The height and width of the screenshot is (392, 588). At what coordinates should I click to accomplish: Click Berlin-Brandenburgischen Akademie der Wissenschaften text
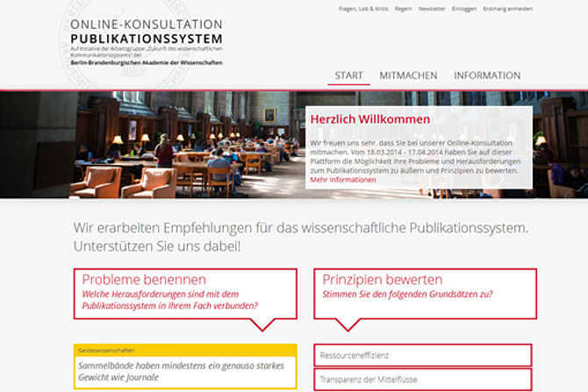(146, 63)
